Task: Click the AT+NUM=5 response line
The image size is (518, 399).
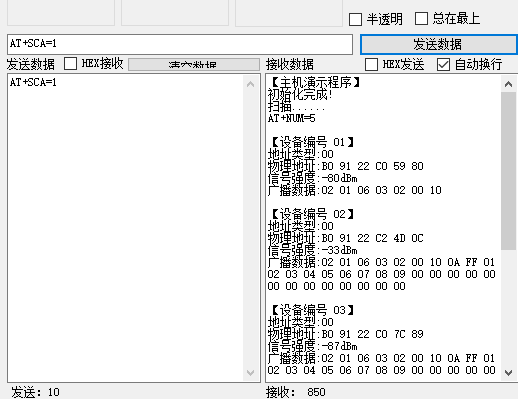Action: click(292, 118)
